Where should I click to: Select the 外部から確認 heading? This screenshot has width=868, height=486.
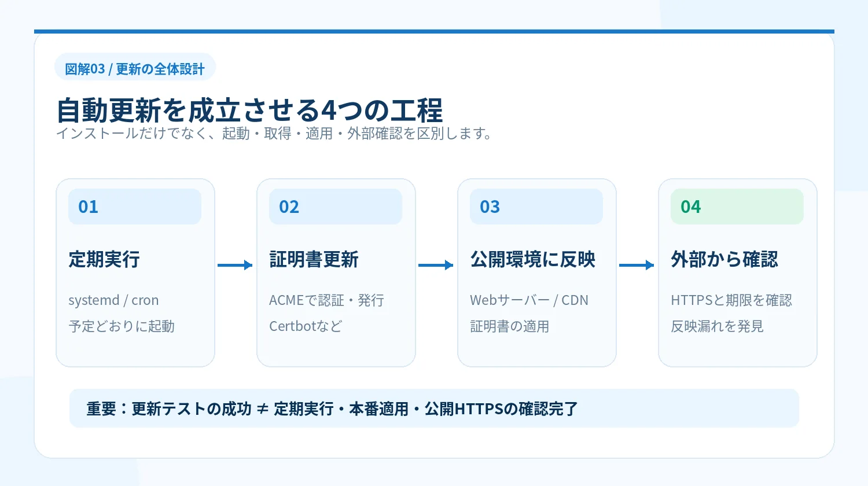click(724, 259)
